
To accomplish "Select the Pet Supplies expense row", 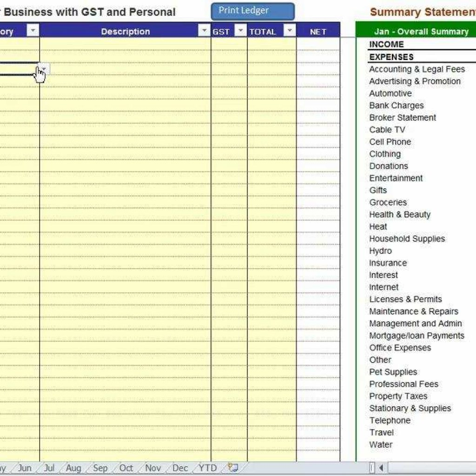I will (393, 372).
